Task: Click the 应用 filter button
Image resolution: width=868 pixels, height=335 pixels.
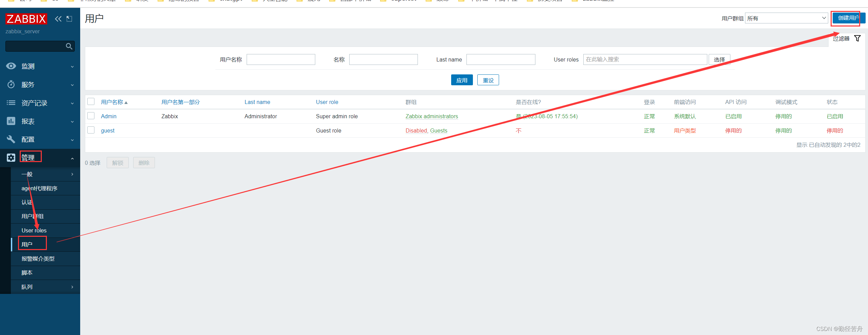Action: pos(462,80)
